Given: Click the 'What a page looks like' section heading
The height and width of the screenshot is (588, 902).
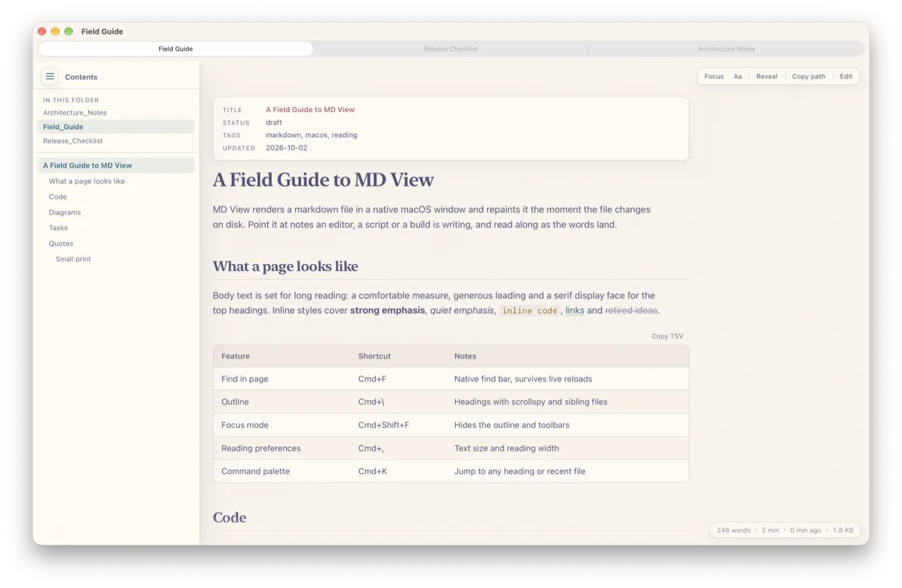Looking at the screenshot, I should tap(285, 266).
